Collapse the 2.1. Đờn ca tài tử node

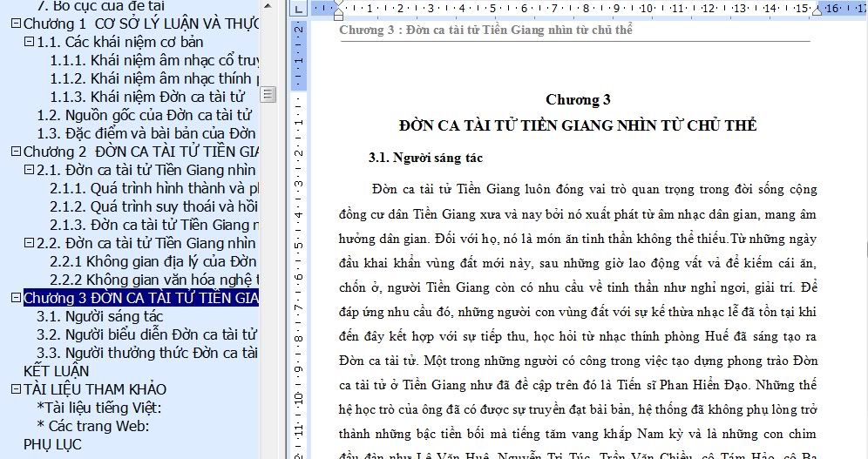pos(29,170)
